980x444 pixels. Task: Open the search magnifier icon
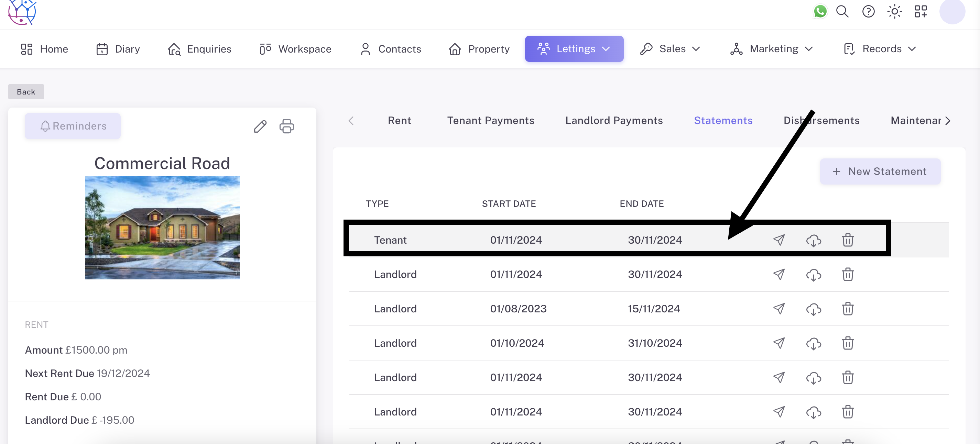pos(842,11)
